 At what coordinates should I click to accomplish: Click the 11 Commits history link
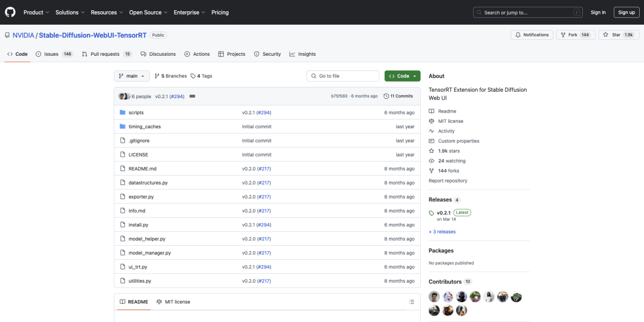(398, 96)
